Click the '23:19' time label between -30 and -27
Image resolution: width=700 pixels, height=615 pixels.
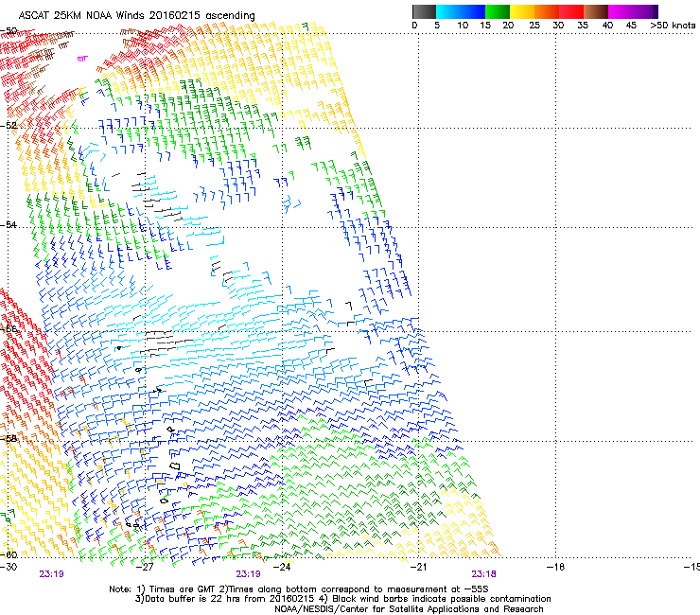tap(51, 574)
